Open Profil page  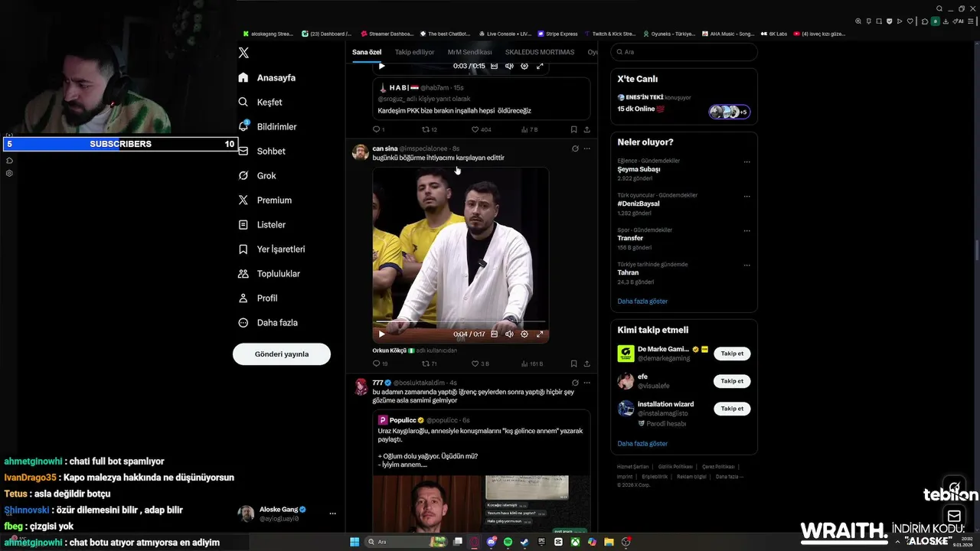[258, 298]
